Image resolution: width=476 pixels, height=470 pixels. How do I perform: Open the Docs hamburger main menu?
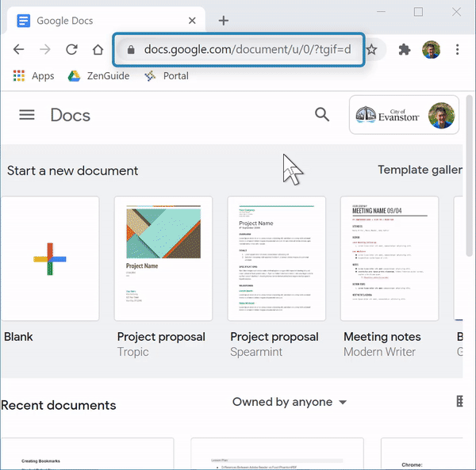coord(27,115)
